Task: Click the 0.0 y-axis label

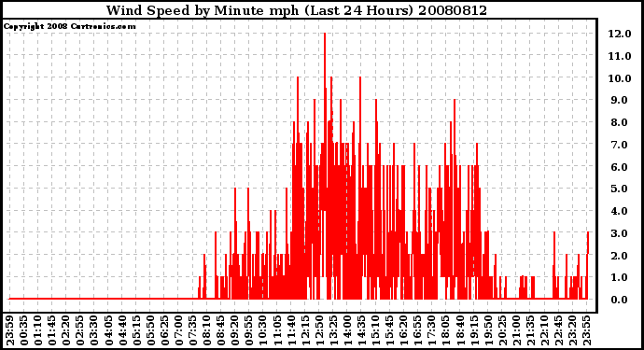Action: (620, 300)
